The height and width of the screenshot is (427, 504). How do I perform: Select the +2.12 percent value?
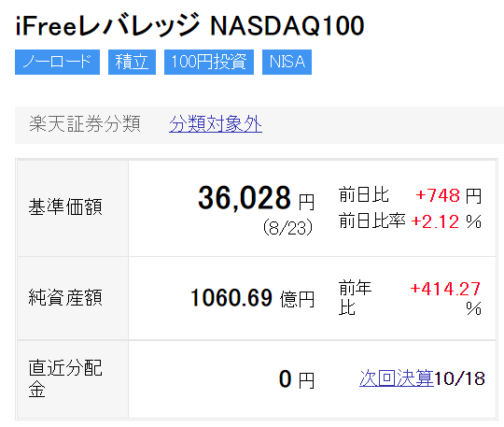[x=435, y=222]
